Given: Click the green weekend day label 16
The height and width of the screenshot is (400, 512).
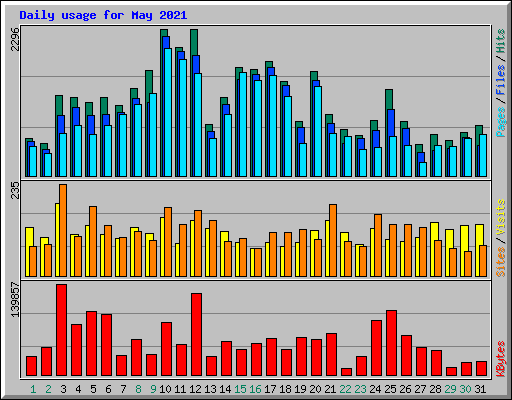Looking at the screenshot, I should point(255,389).
